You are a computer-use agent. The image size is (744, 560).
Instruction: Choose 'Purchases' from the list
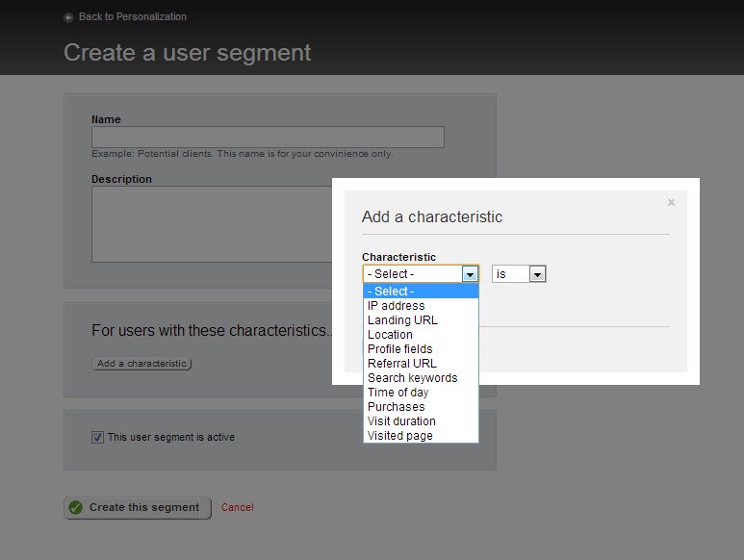396,407
